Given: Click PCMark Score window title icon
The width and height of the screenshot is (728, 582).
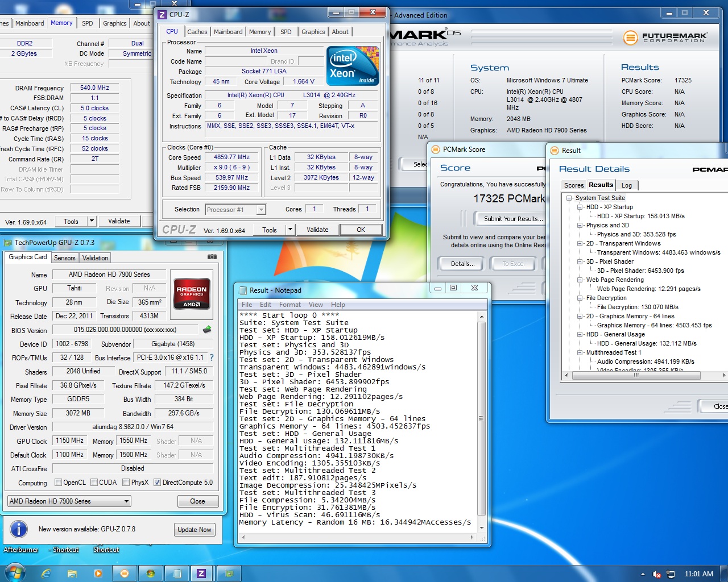Looking at the screenshot, I should point(436,149).
